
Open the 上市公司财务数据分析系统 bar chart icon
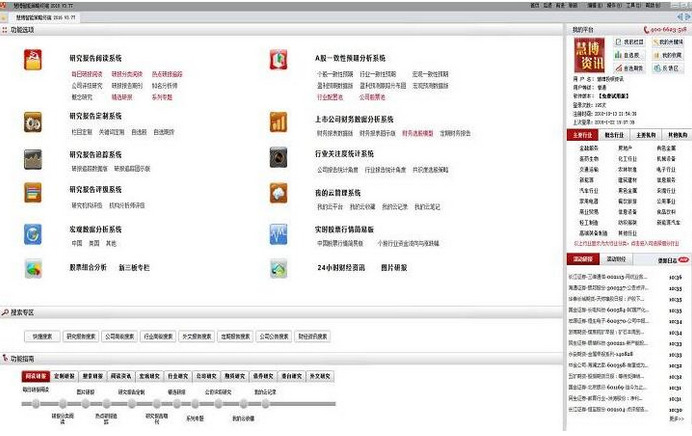(278, 122)
